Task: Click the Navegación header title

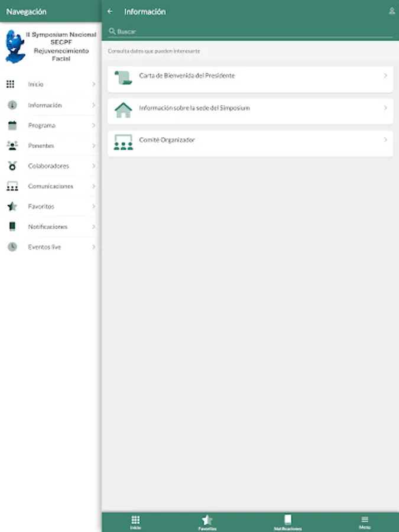Action: [26, 12]
